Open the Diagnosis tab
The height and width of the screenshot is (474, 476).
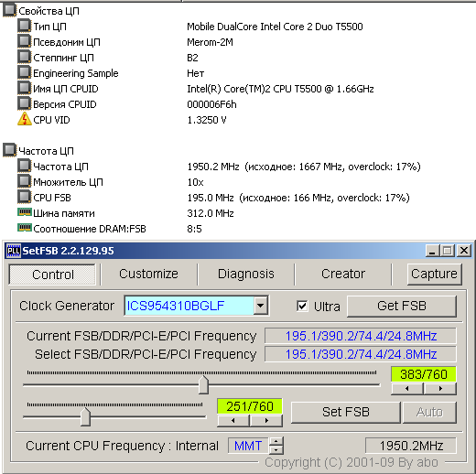click(246, 274)
